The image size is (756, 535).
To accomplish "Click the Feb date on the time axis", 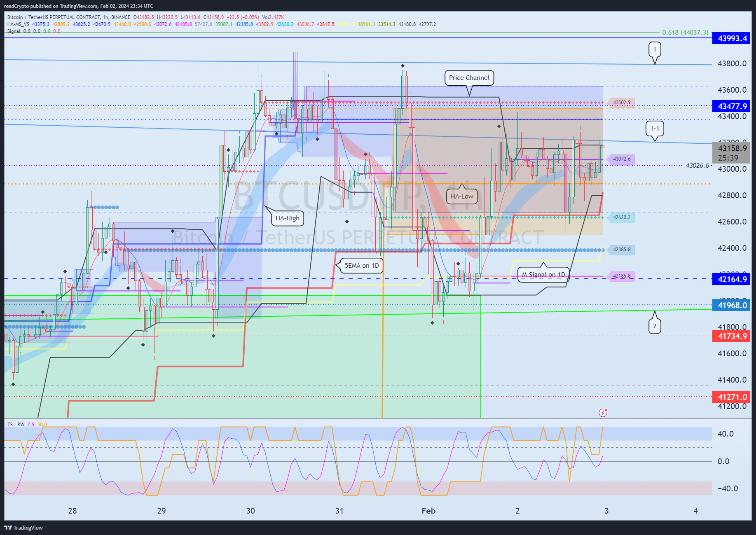I will click(428, 511).
